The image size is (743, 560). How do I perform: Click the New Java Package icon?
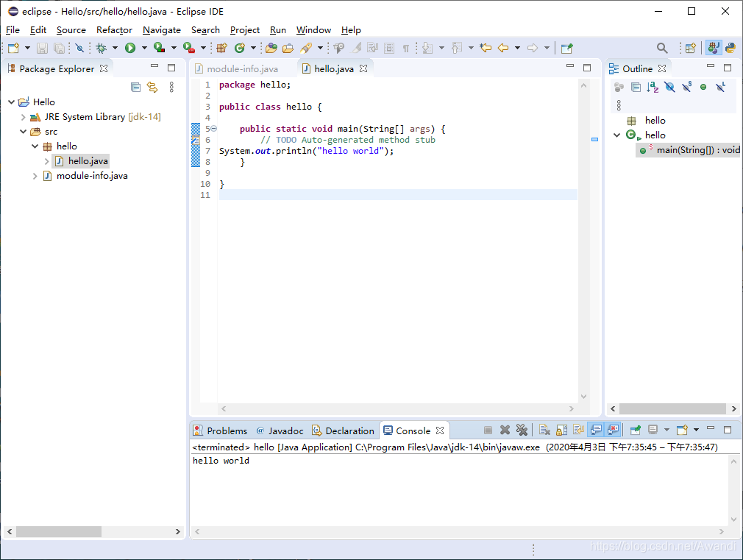221,48
